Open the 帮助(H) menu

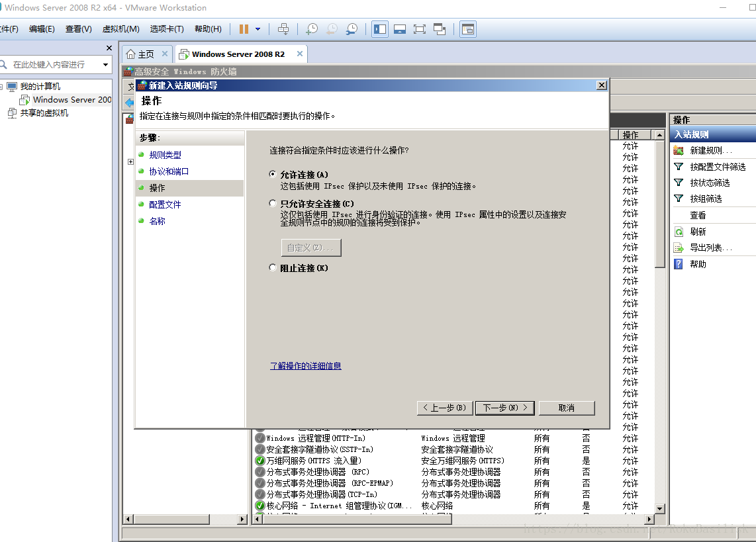(x=209, y=29)
